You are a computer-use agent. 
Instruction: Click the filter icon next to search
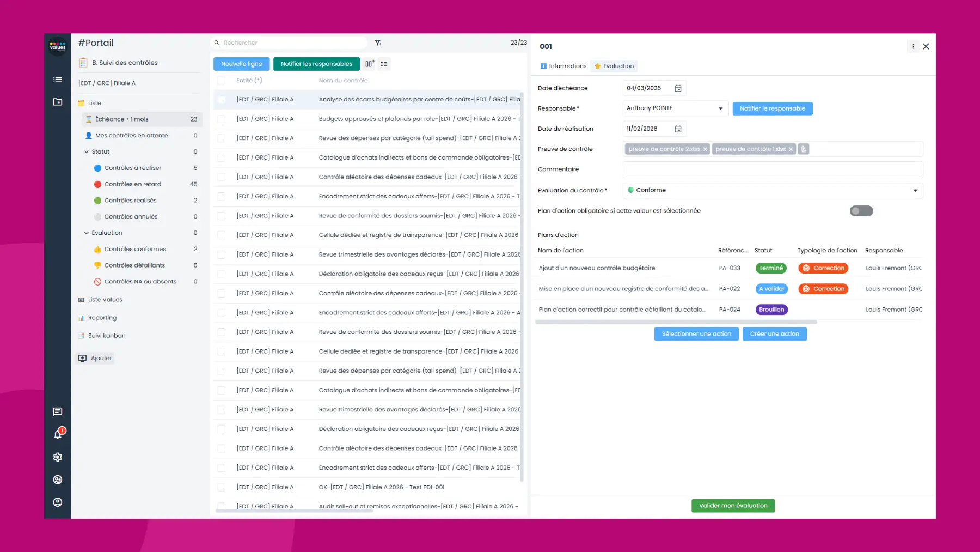[378, 42]
